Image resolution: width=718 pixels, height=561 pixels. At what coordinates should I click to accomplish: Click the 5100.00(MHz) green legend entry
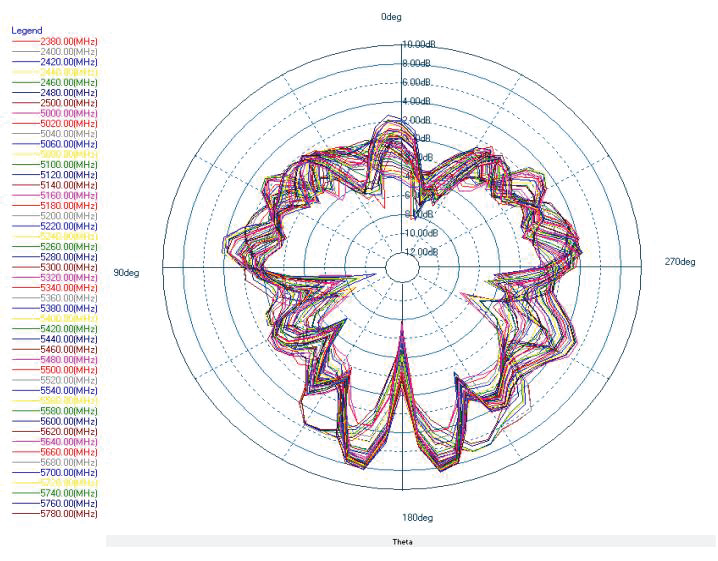tap(68, 164)
